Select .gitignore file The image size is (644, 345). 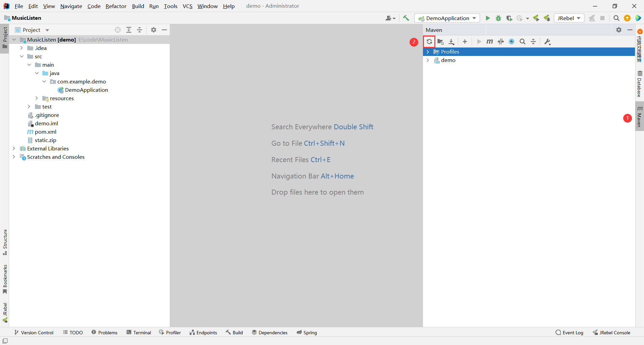click(x=43, y=115)
